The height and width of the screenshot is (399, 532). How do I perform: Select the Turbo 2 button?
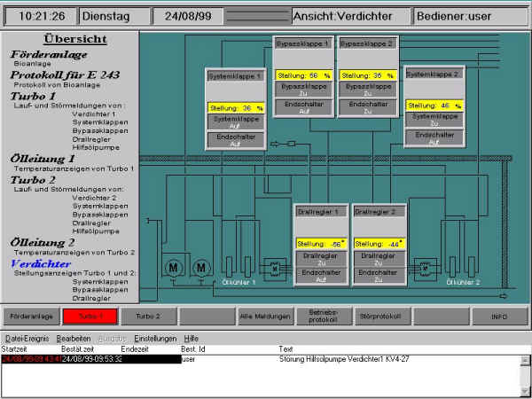149,317
